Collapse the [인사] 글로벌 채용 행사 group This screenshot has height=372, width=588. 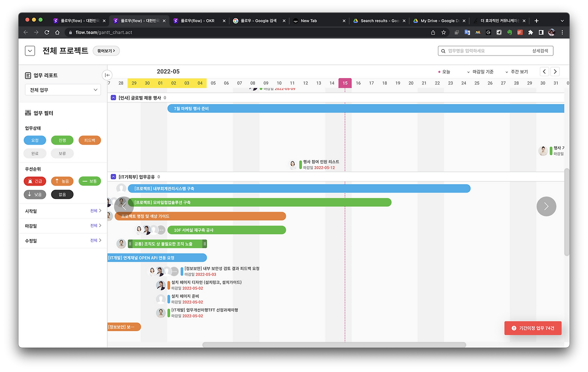pos(113,98)
